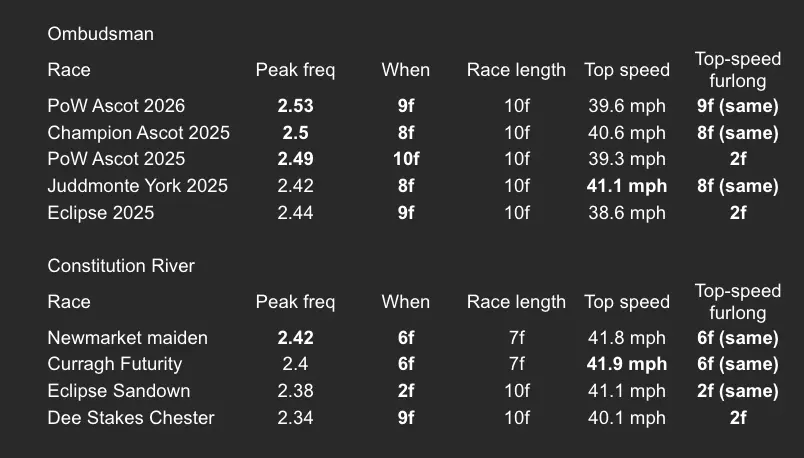Screen dimensions: 804x458
Task: Click the Eclipse Sandown race name
Action: 119,391
